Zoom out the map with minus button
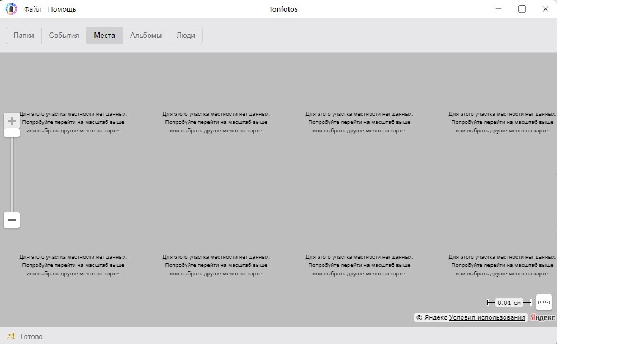 tap(12, 220)
